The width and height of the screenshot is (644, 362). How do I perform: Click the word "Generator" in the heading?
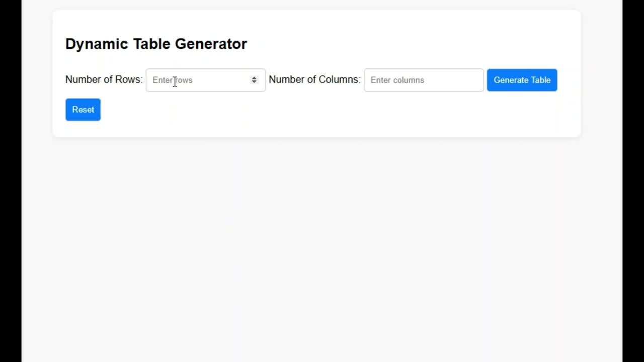pos(211,44)
